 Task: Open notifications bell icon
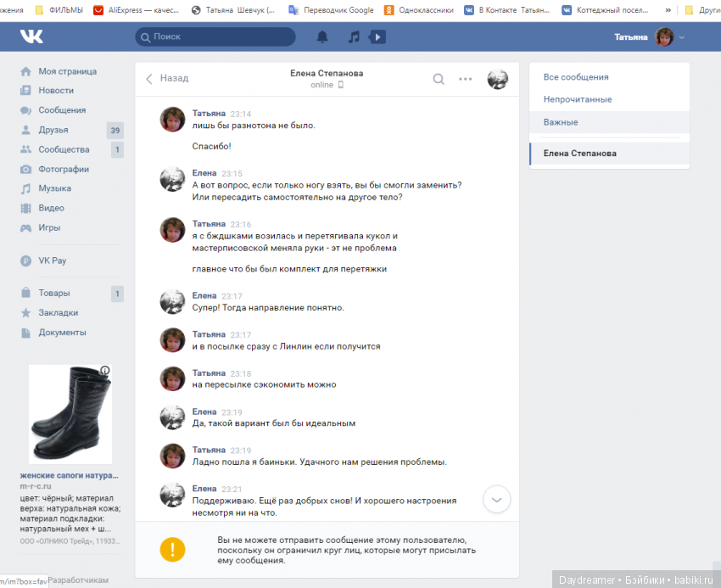pos(322,37)
